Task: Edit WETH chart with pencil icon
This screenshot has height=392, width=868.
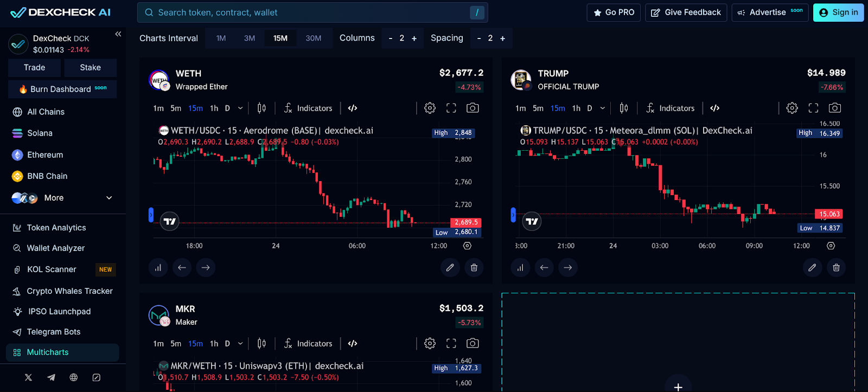Action: pyautogui.click(x=450, y=267)
